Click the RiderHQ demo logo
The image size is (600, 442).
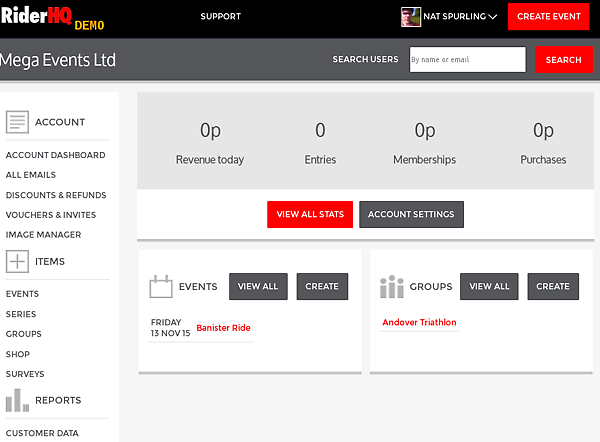click(52, 18)
